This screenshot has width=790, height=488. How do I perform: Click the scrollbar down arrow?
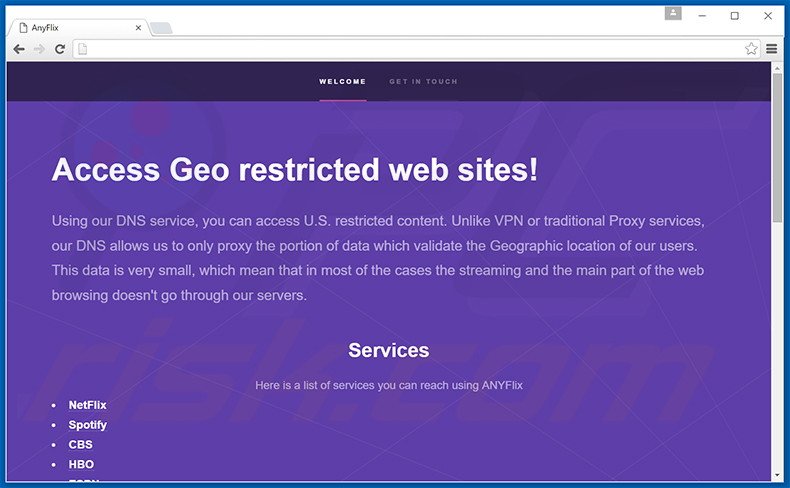coord(777,475)
